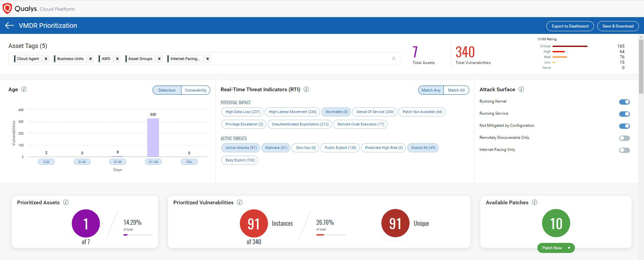Remove the Cloud Agent asset tag
This screenshot has width=644, height=260.
pyautogui.click(x=46, y=59)
